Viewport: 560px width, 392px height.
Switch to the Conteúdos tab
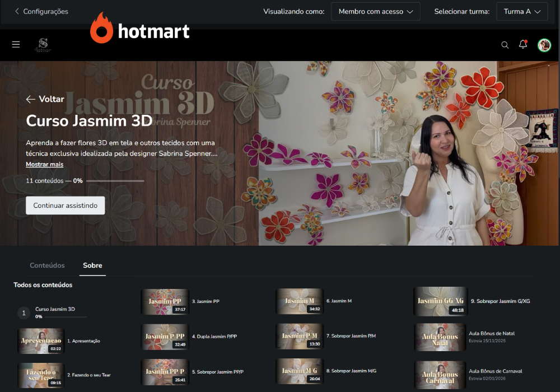[x=47, y=265]
